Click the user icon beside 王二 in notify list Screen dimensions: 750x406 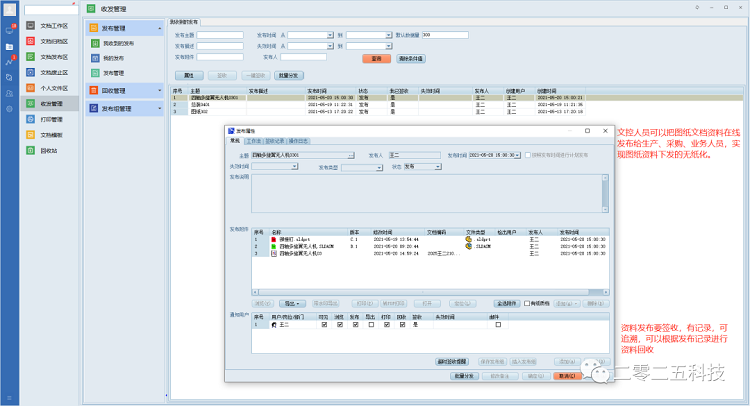point(274,325)
